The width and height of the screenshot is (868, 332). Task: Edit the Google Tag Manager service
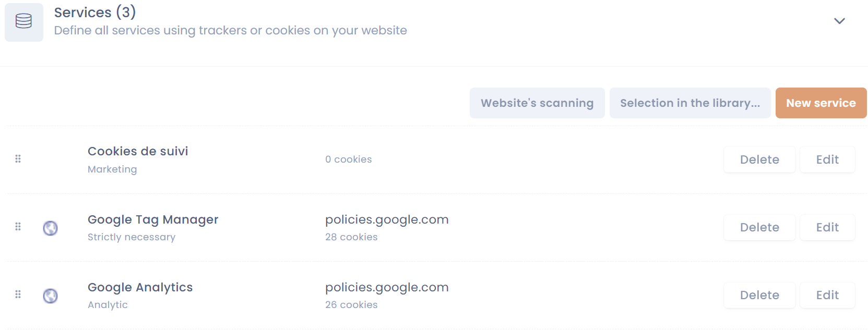coord(827,227)
